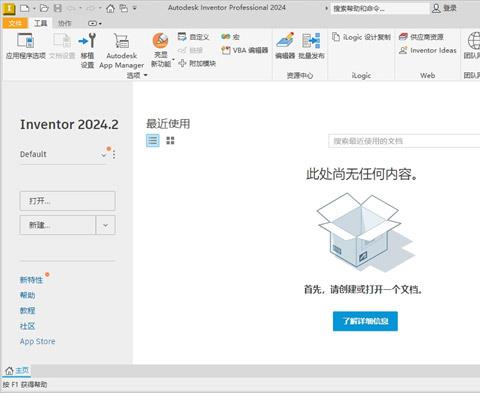
Task: Expand the New file dropdown arrow in toolbar
Action: tap(34, 8)
